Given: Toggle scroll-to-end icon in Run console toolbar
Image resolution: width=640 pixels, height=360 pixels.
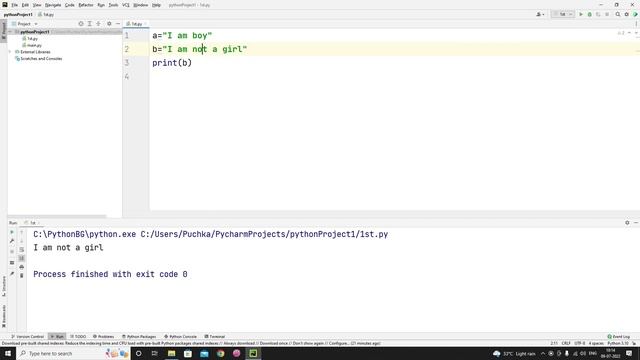Looking at the screenshot, I should (22, 258).
